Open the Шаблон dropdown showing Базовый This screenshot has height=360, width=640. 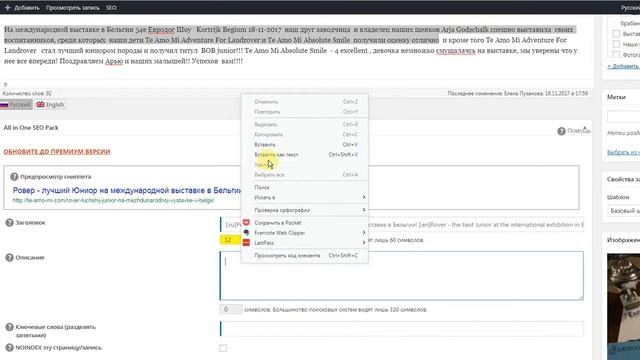623,211
